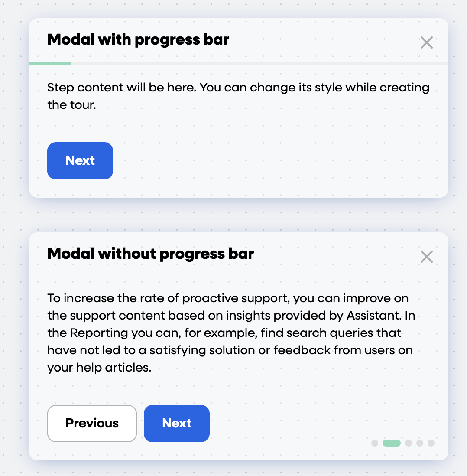Click "the tour." text in first modal
This screenshot has height=476, width=467.
coord(71,105)
